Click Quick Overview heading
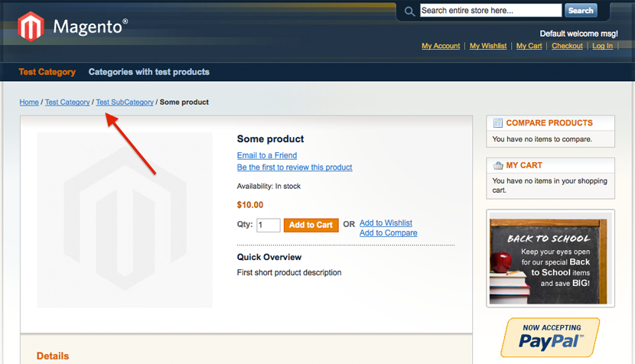Viewport: 635px width, 364px height. click(x=269, y=257)
